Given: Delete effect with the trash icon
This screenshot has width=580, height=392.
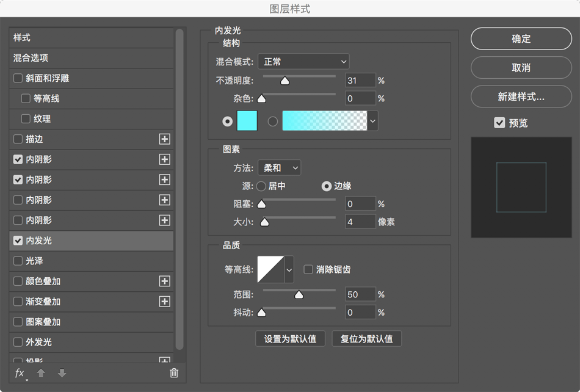Looking at the screenshot, I should pyautogui.click(x=174, y=373).
